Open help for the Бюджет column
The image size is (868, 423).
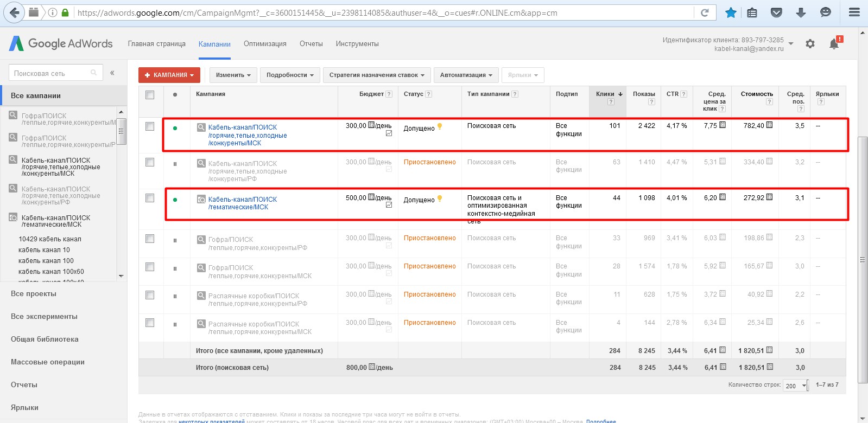(x=389, y=94)
